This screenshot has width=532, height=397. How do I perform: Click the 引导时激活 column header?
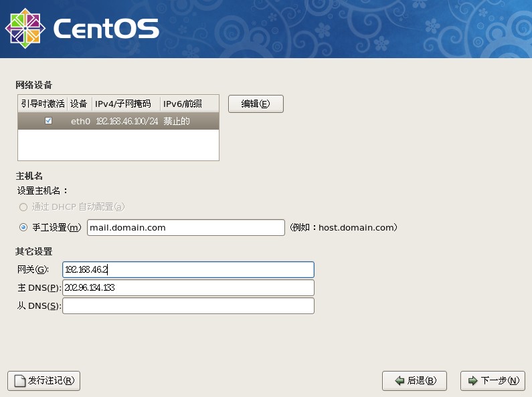click(x=42, y=104)
